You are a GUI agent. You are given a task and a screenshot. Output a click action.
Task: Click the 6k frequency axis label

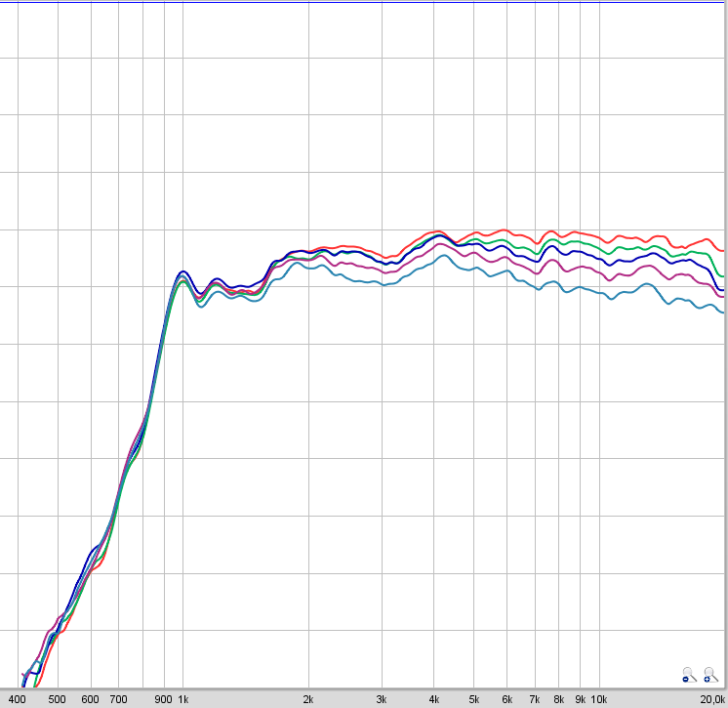coord(507,699)
